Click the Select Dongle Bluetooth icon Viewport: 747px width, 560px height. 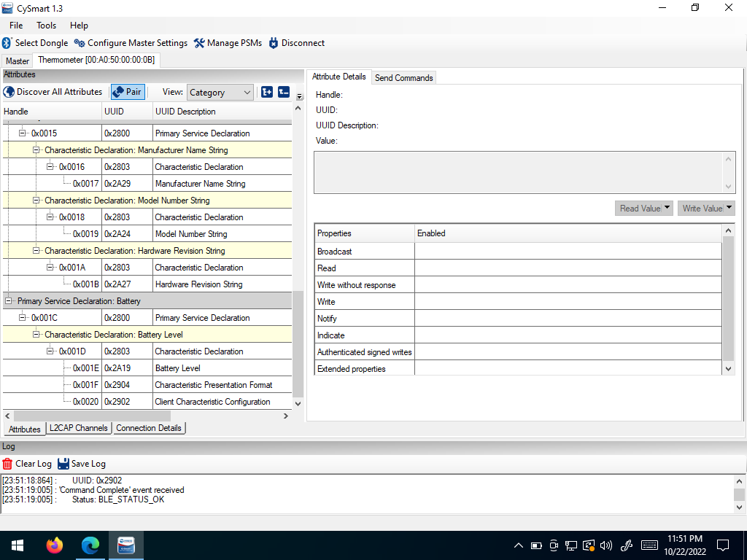pos(7,43)
